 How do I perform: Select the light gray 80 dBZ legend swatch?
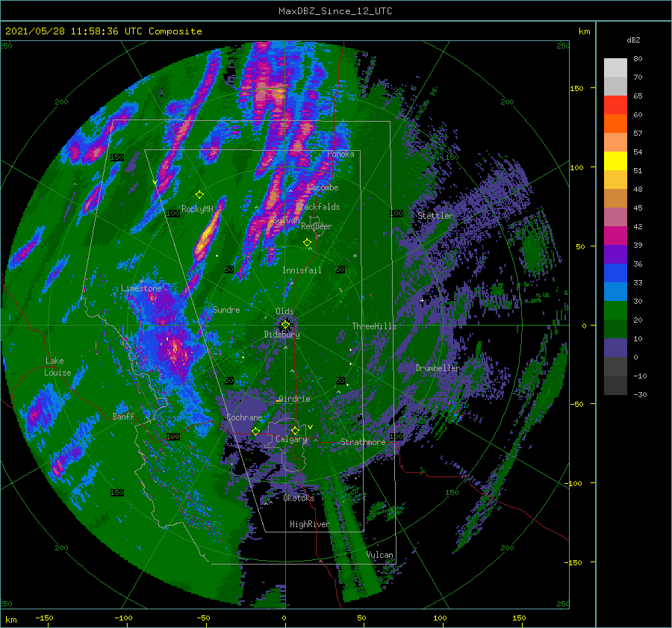coord(615,67)
